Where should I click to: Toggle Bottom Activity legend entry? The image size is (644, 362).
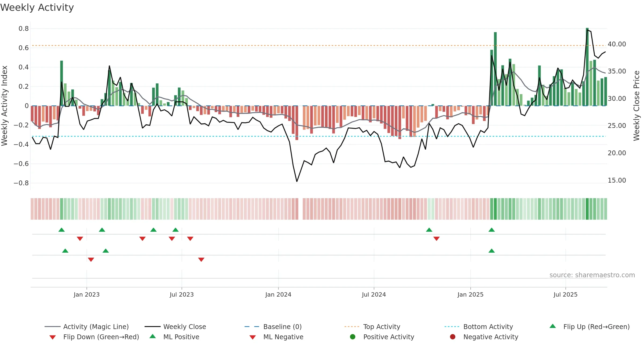(479, 327)
